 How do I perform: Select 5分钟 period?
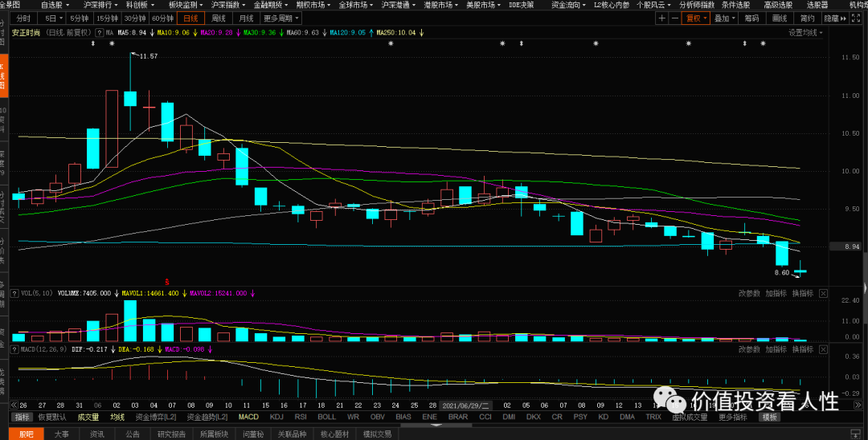(x=79, y=18)
